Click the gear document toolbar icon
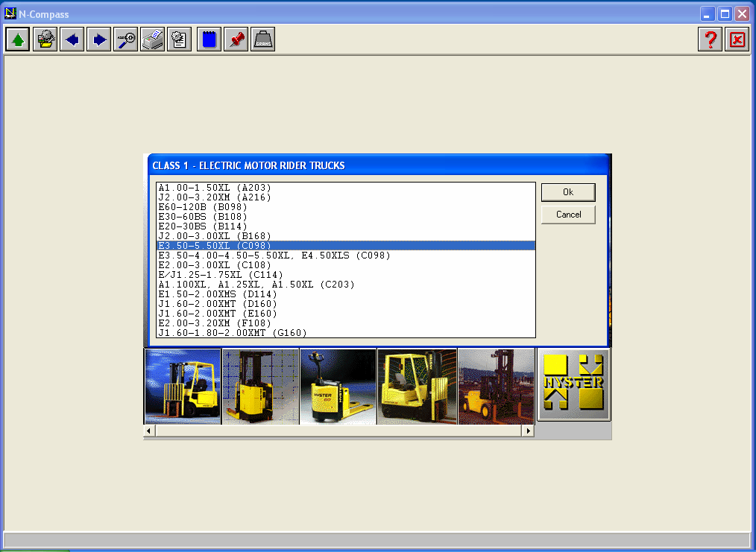The image size is (756, 552). click(x=180, y=39)
